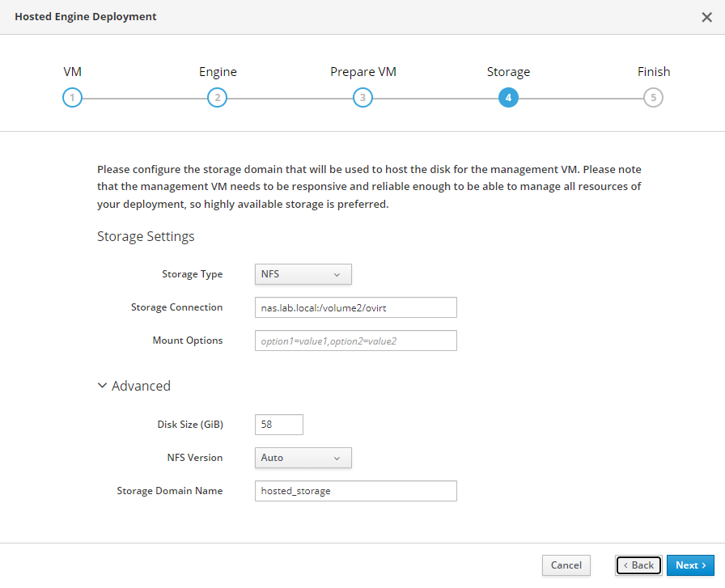
Task: Click step 5 Finish circle
Action: 653,98
